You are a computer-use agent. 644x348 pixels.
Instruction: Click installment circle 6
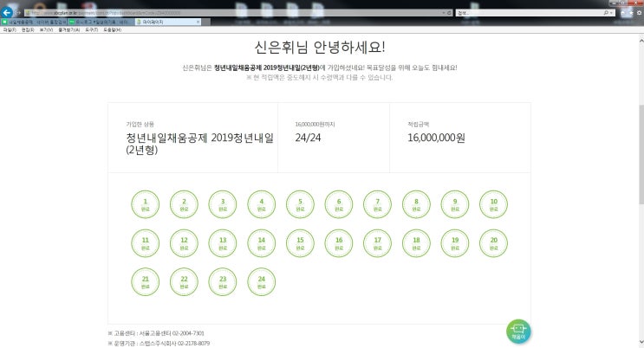pyautogui.click(x=339, y=204)
